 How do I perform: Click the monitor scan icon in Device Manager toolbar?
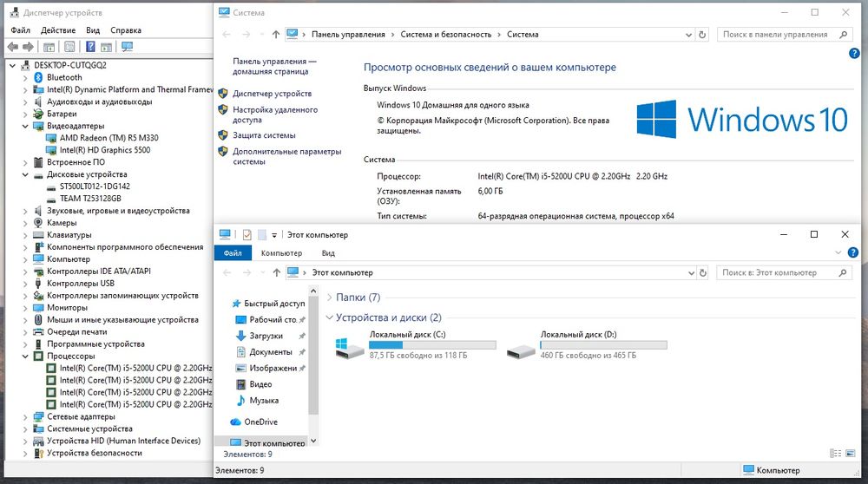click(x=128, y=47)
